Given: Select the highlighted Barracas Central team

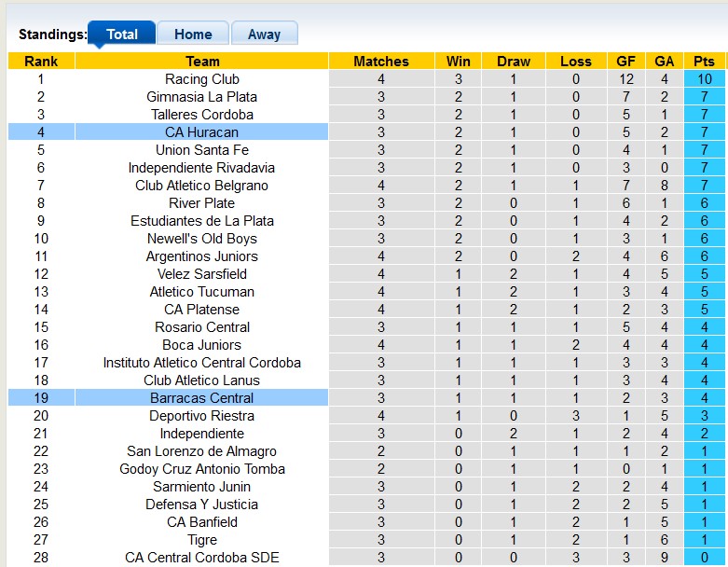Looking at the screenshot, I should tap(201, 398).
